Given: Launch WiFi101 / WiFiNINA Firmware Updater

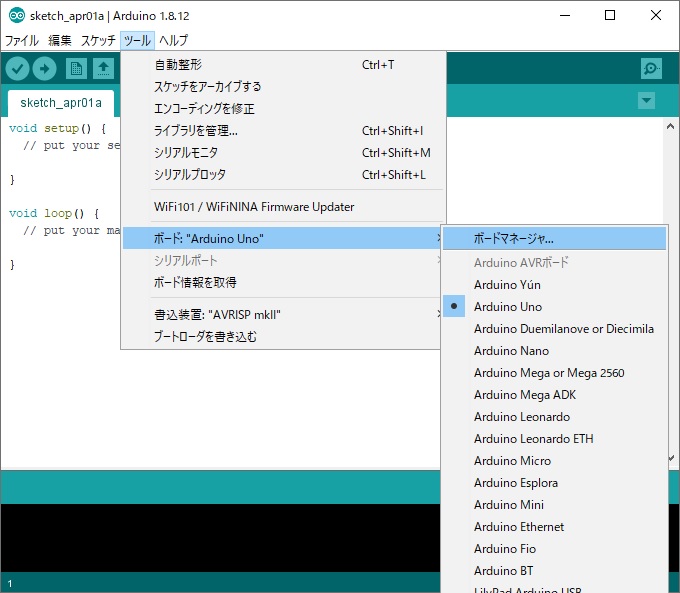Looking at the screenshot, I should (284, 206).
